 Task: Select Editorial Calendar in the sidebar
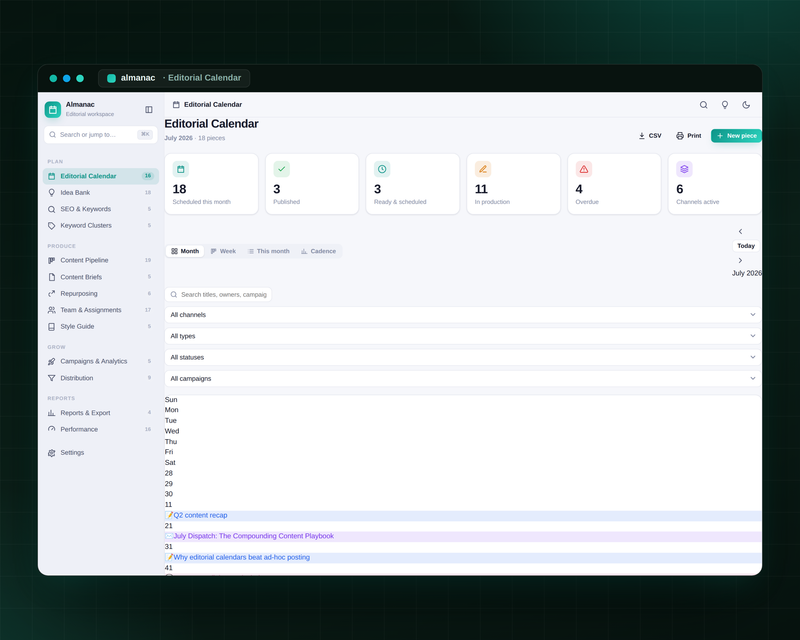pos(101,176)
